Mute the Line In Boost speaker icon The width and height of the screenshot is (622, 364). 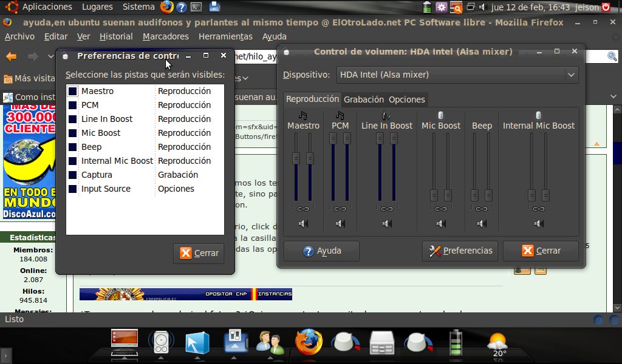point(387,224)
